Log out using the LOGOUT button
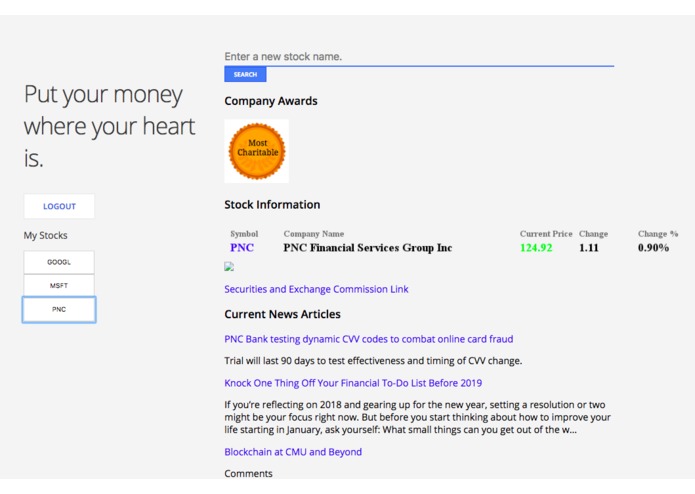 pyautogui.click(x=59, y=206)
